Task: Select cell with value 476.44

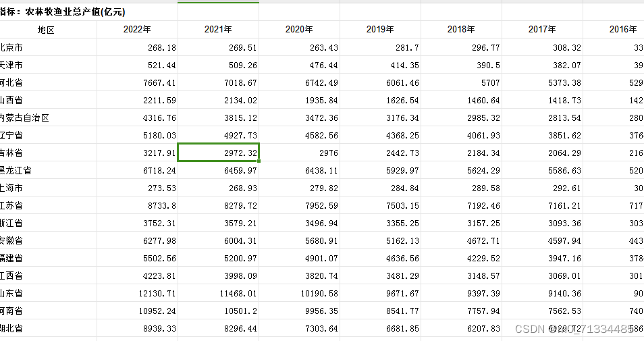Action: point(299,65)
